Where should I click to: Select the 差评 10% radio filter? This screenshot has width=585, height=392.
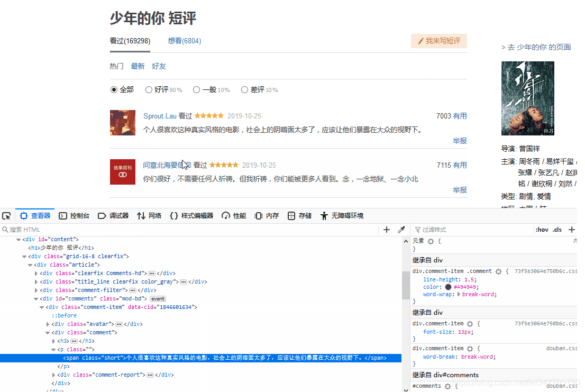pos(244,89)
